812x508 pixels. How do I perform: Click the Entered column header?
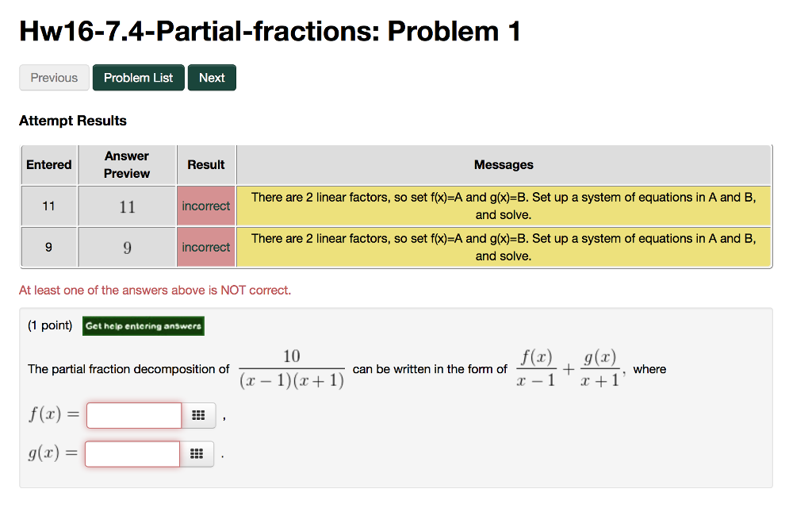pyautogui.click(x=48, y=164)
